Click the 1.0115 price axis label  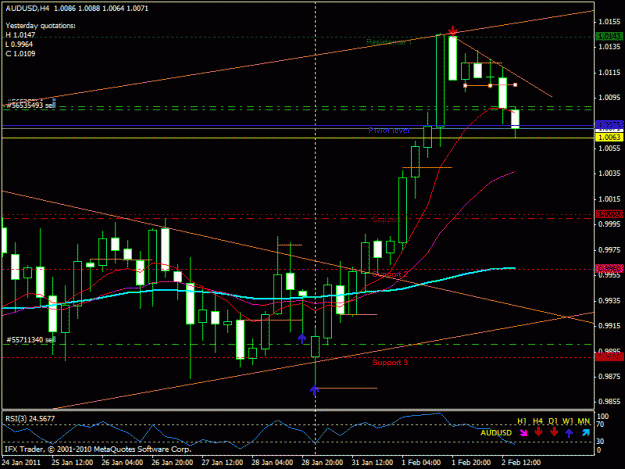click(609, 72)
